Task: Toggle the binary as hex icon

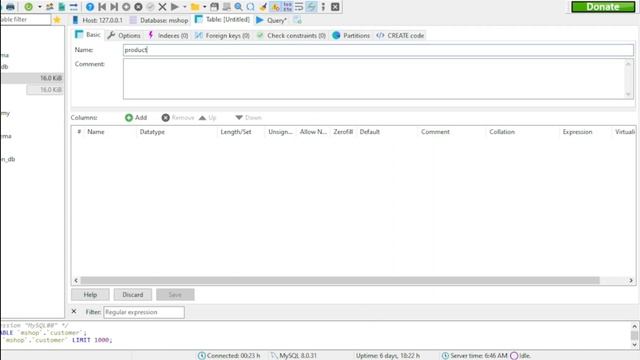Action: (287, 7)
